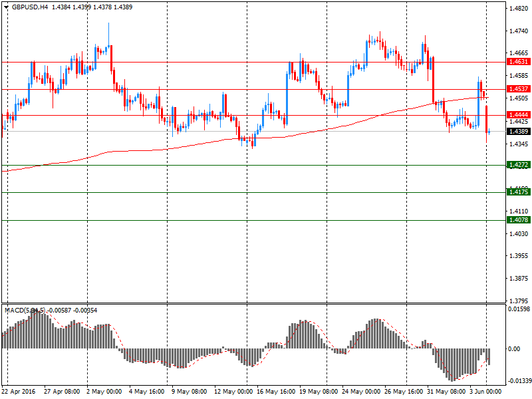Image resolution: width=532 pixels, height=399 pixels.
Task: Click the red 1.4537 price level label
Action: tap(519, 89)
